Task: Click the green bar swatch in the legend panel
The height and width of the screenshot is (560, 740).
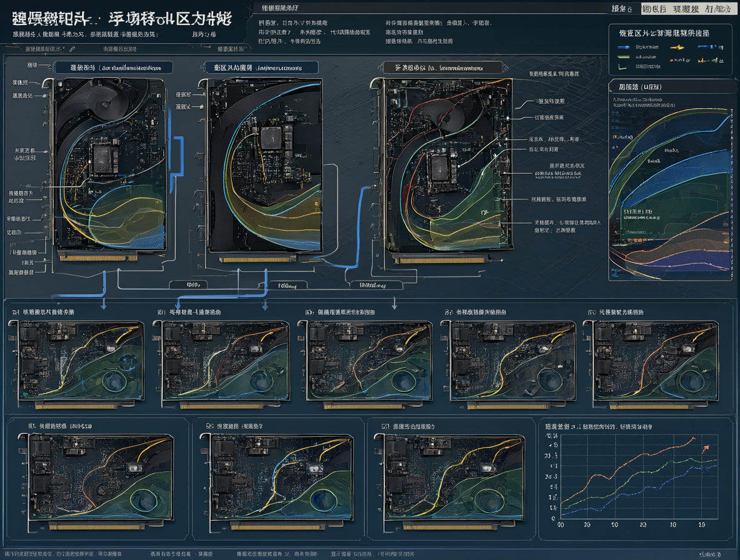Action: click(624, 57)
